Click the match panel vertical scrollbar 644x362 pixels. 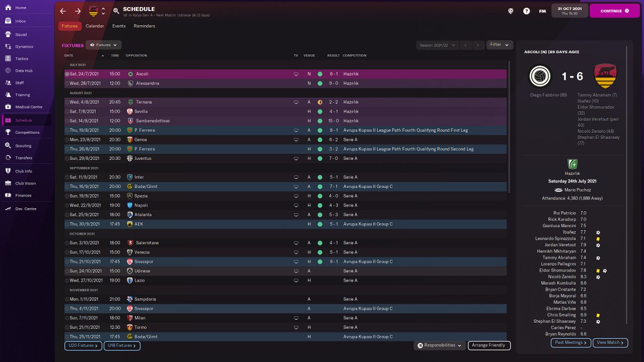point(627,186)
